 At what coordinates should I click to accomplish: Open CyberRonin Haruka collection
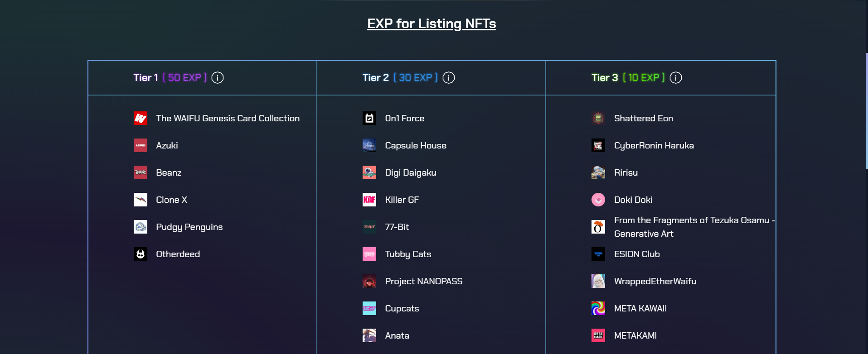654,145
